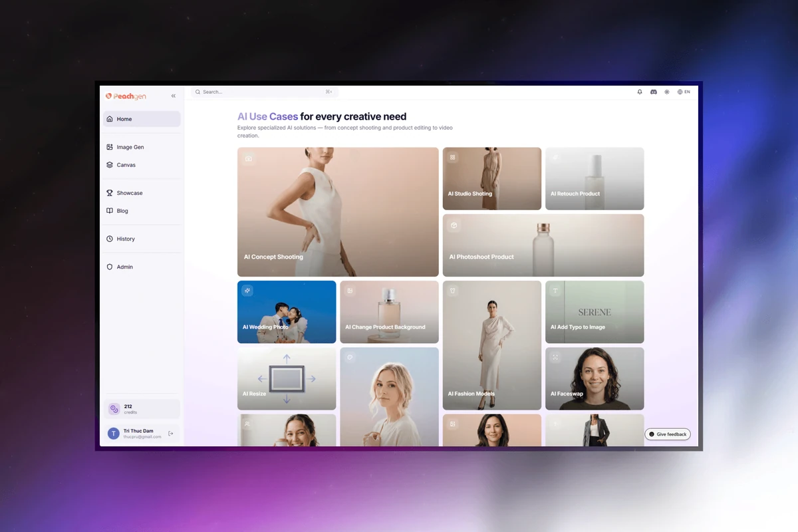Open notifications bell icon
Screen dimensions: 798x532
pyautogui.click(x=640, y=92)
